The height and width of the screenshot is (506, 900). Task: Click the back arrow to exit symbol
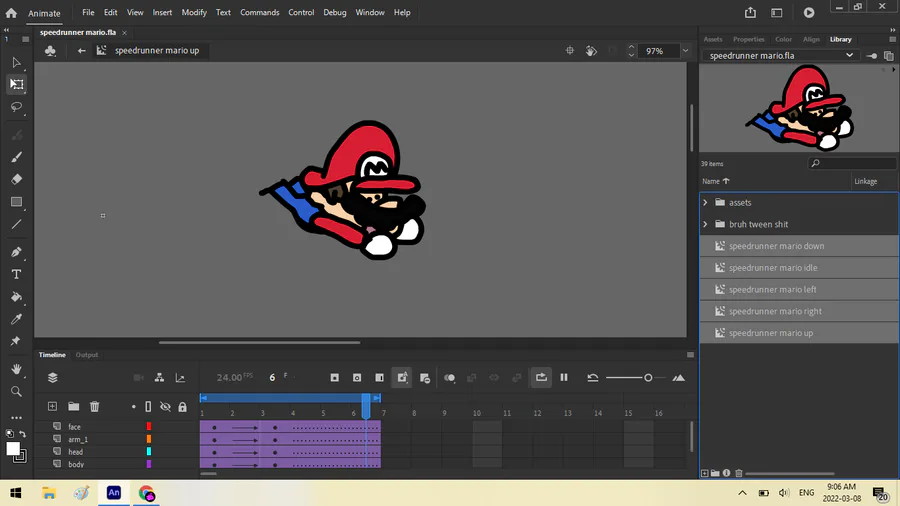[x=82, y=50]
